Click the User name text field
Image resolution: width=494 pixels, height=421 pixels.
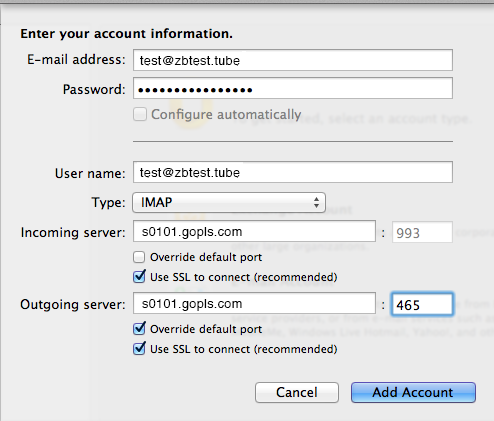(293, 172)
